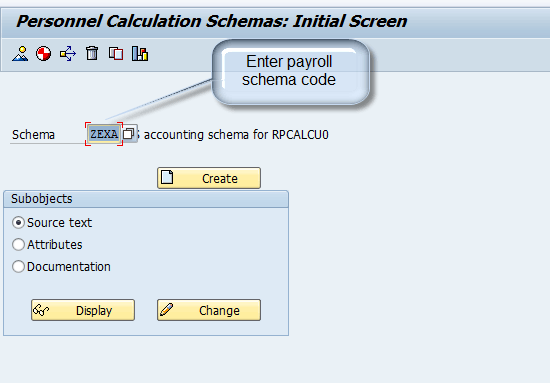Click the red-white check circle icon
Viewport: 550px width, 383px height.
43,54
